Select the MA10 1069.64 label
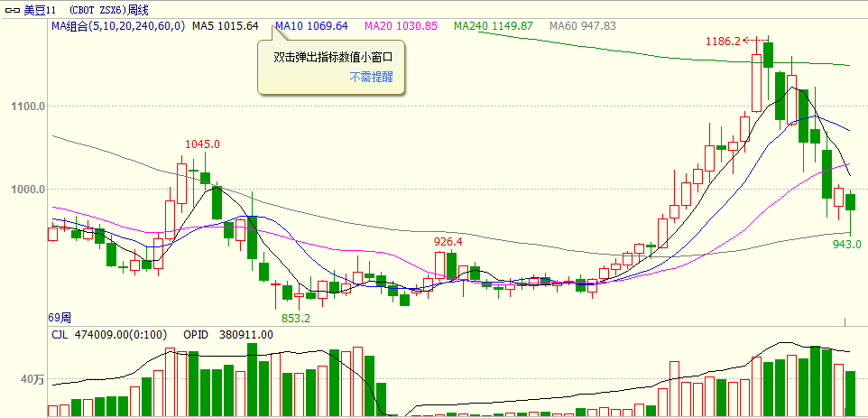868x418 pixels. click(x=311, y=26)
